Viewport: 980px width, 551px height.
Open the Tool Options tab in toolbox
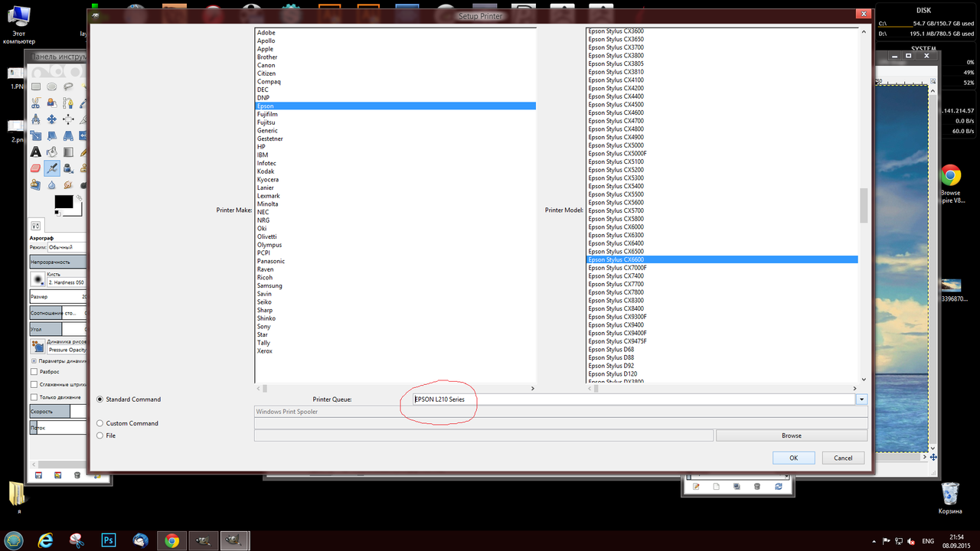[x=36, y=225]
